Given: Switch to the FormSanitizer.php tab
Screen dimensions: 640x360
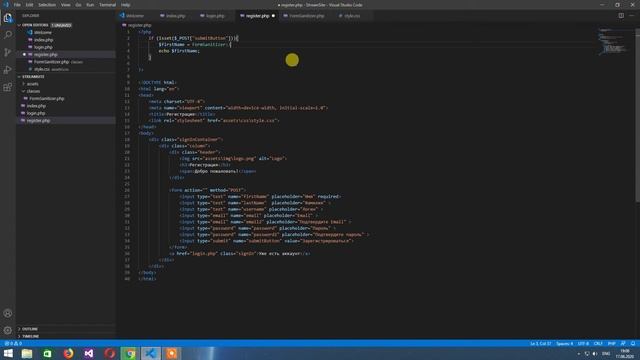Looking at the screenshot, I should click(306, 16).
